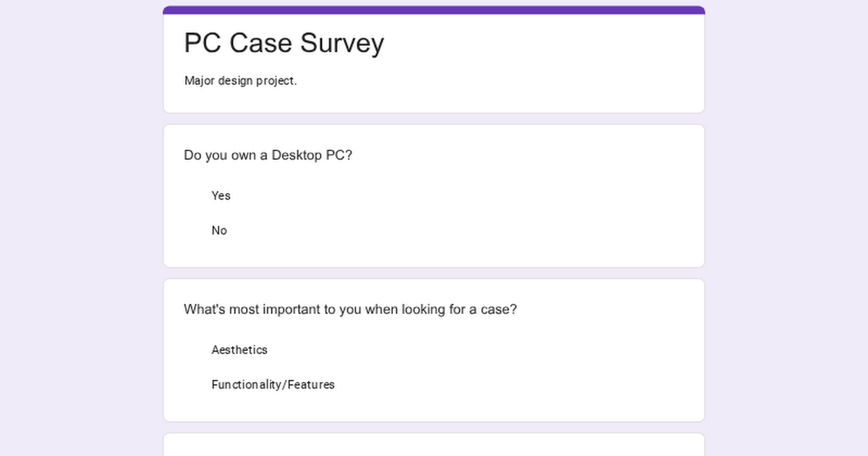The width and height of the screenshot is (868, 456).
Task: Choose "No" for owning a Desktop PC
Action: tap(219, 230)
